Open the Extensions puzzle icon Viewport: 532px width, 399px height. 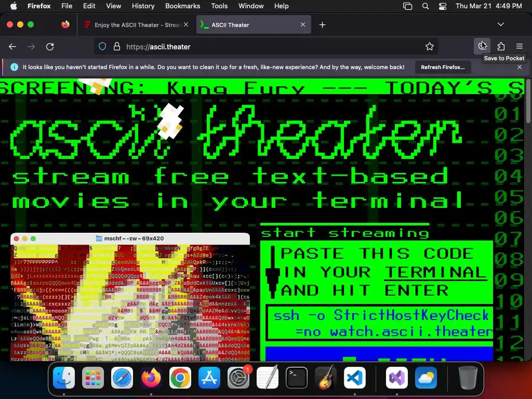501,46
